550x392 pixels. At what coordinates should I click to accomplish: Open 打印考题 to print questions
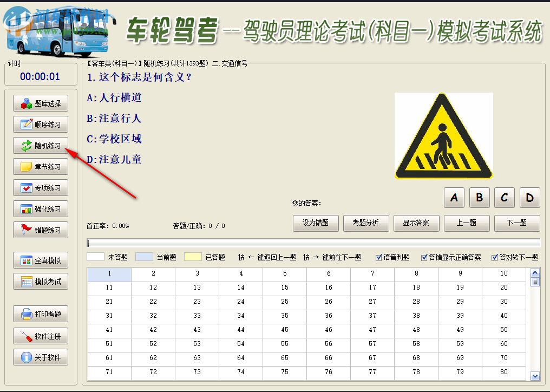click(x=41, y=313)
